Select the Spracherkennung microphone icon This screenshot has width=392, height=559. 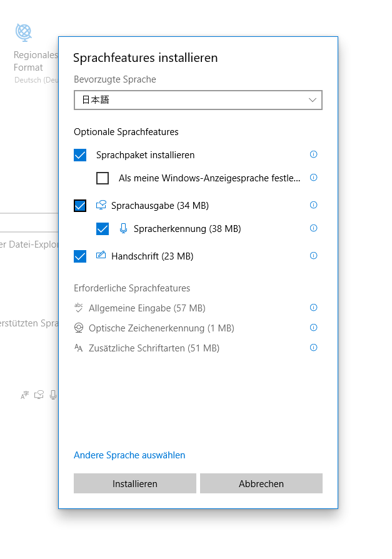tap(123, 229)
